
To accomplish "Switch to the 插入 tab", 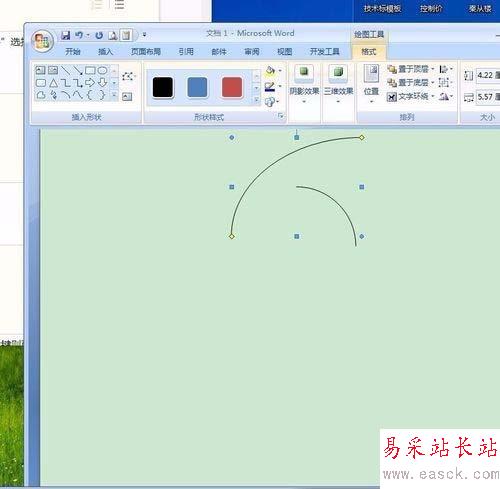I will coord(105,51).
